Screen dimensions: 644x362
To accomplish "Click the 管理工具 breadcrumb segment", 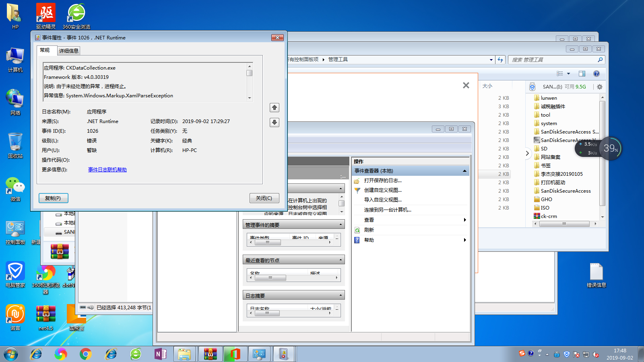I will point(338,60).
